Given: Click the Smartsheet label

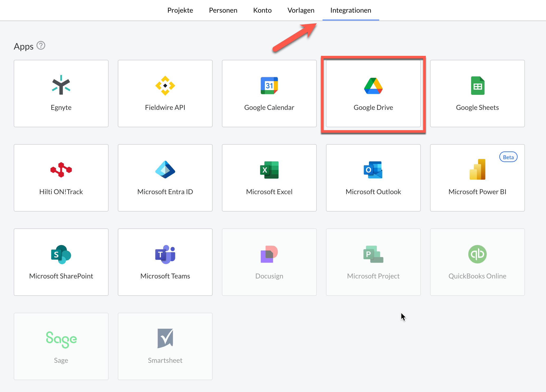Looking at the screenshot, I should tap(165, 360).
